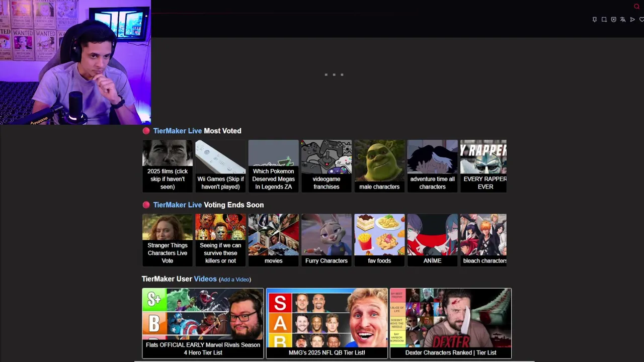
Task: Open the fav foods card
Action: pos(379,240)
